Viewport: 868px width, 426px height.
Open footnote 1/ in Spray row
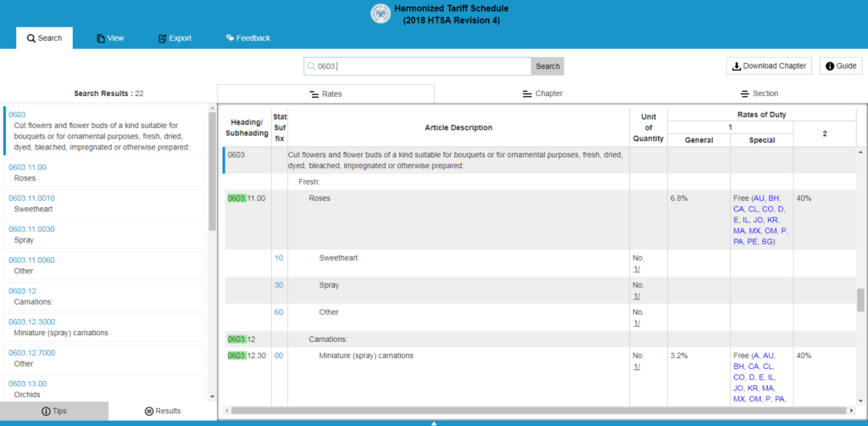[x=637, y=296]
